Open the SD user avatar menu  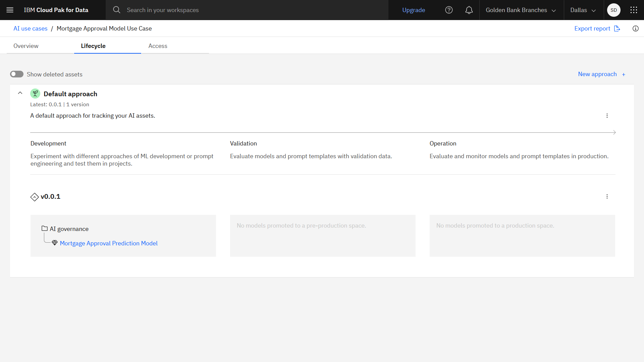[x=614, y=10]
